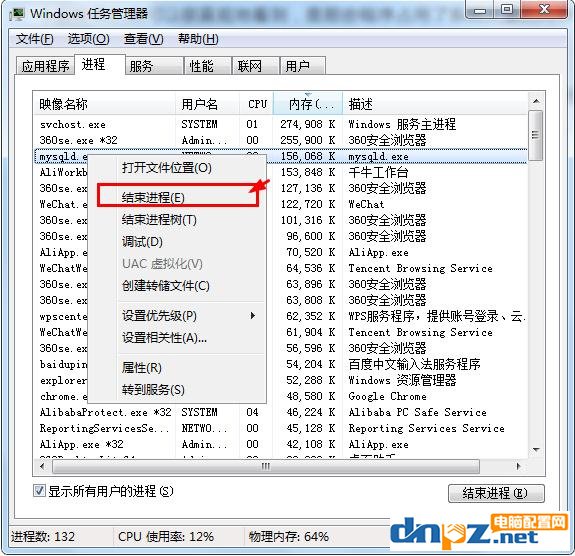The height and width of the screenshot is (556, 575).
Task: Select the 进程 tab
Action: [100, 65]
